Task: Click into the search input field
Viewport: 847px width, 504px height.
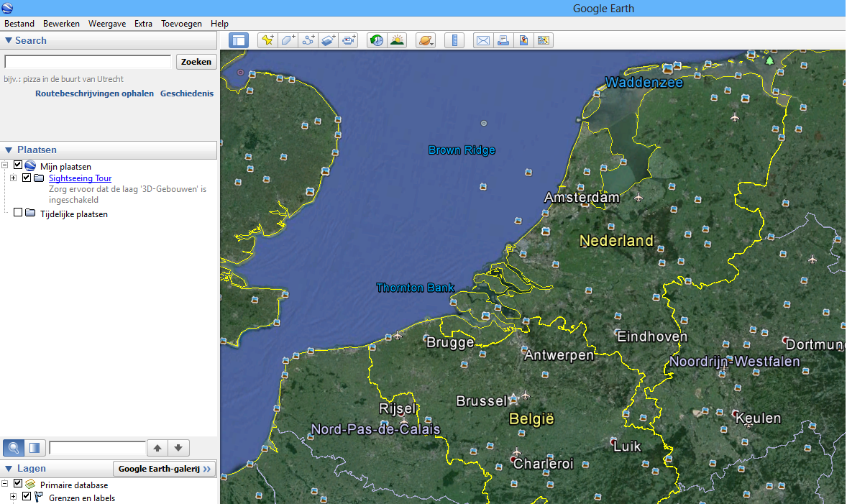Action: 88,62
